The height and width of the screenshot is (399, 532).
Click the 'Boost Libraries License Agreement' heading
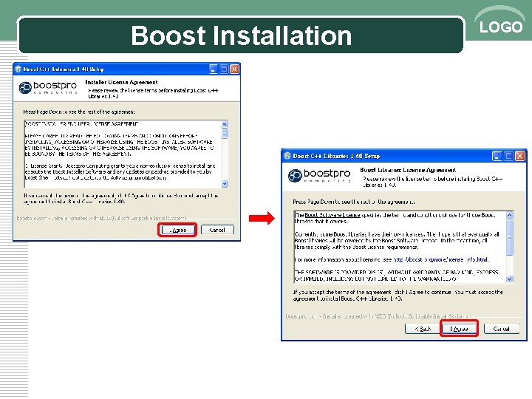(408, 170)
